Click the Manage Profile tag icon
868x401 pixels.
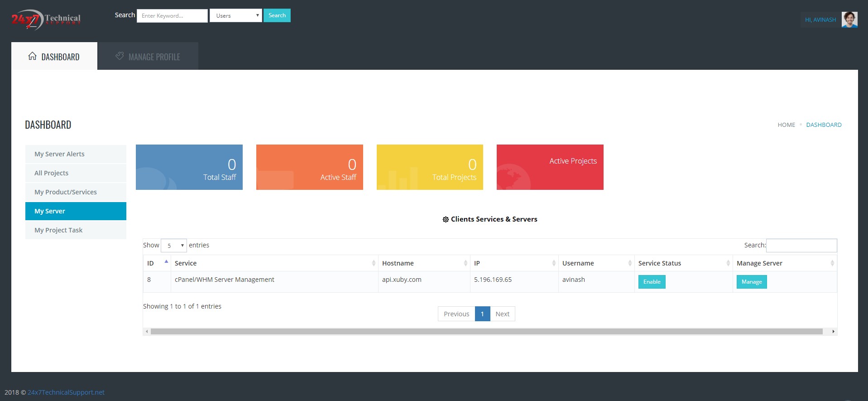click(120, 56)
